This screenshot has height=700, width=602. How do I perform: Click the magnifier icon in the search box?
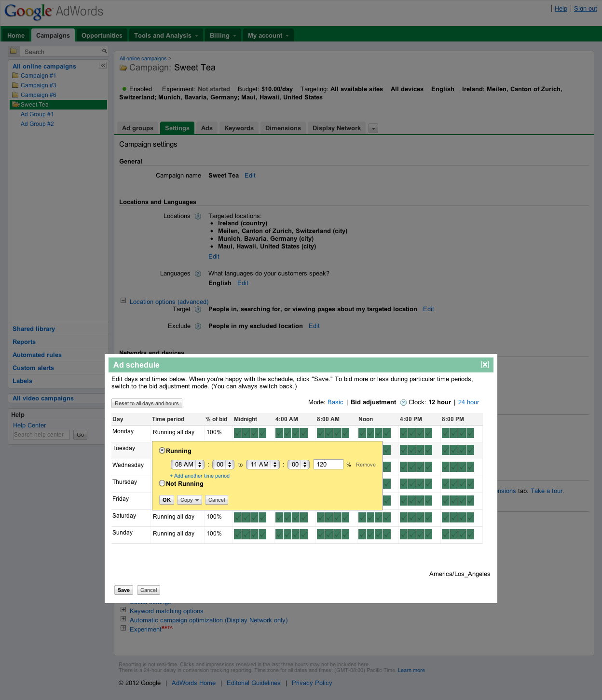[104, 51]
